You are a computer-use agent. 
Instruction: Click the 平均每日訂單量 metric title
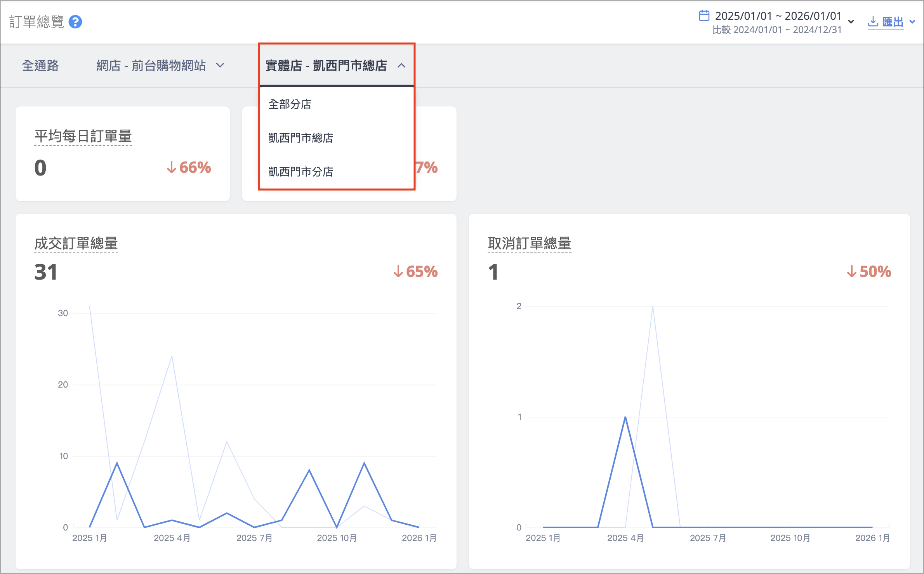tap(83, 136)
